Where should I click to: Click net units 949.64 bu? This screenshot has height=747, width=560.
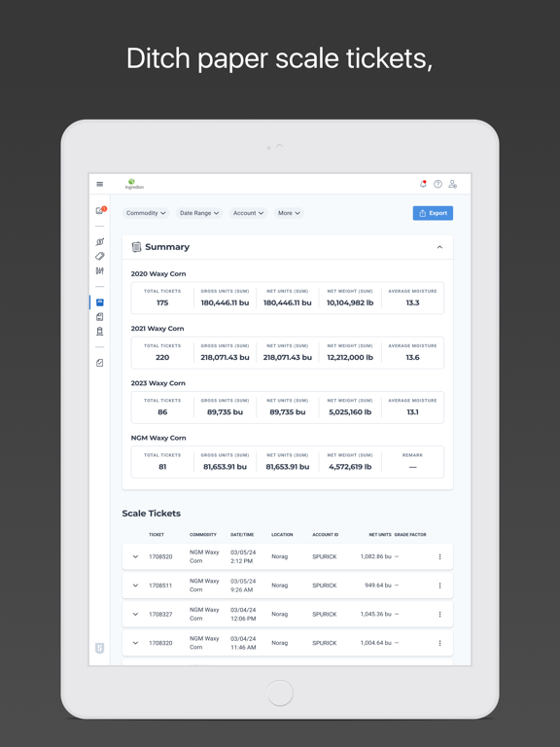(x=378, y=586)
